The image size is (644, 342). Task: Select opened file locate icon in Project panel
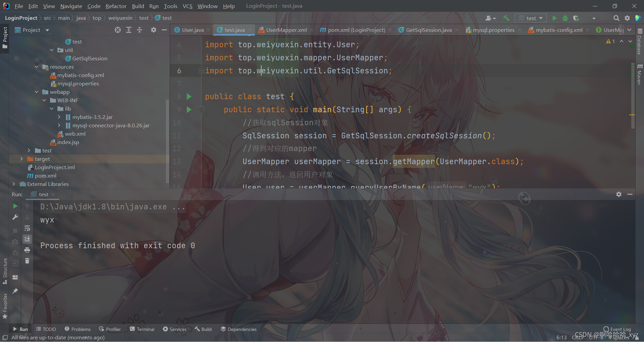point(118,30)
